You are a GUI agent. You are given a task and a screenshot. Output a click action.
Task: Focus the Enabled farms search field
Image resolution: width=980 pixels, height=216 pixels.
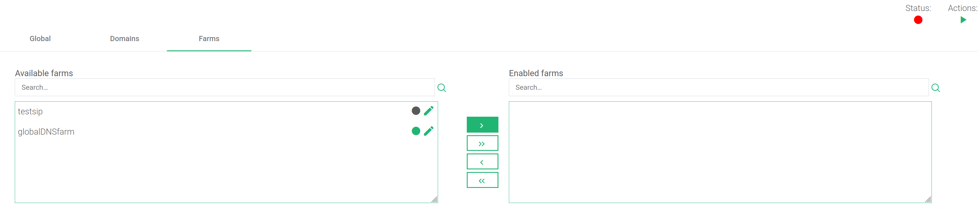tap(719, 87)
